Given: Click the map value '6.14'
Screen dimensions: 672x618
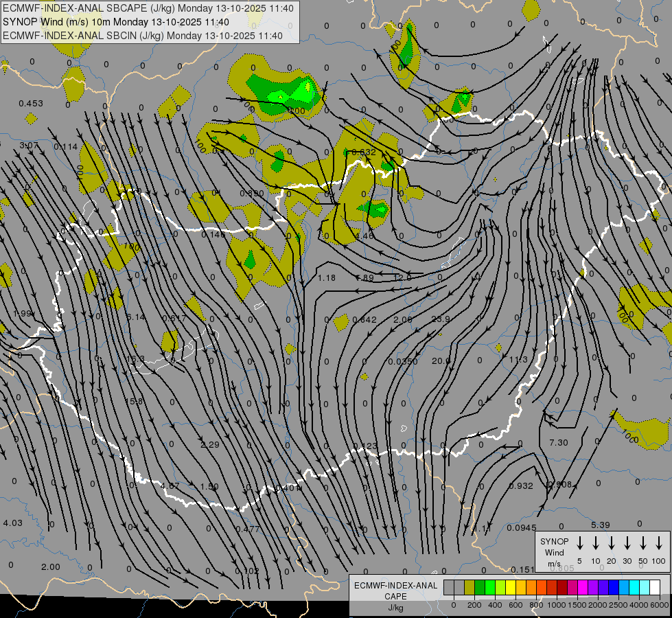Looking at the screenshot, I should (x=137, y=317).
